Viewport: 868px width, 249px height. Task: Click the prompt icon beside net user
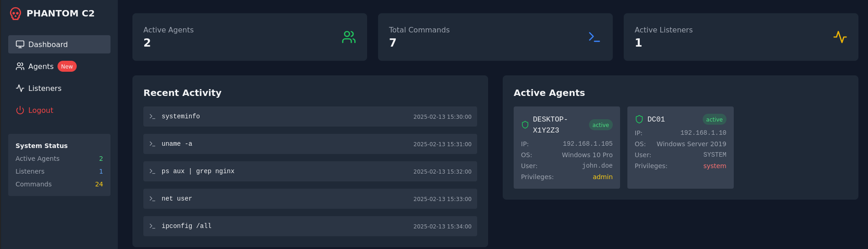[153, 199]
